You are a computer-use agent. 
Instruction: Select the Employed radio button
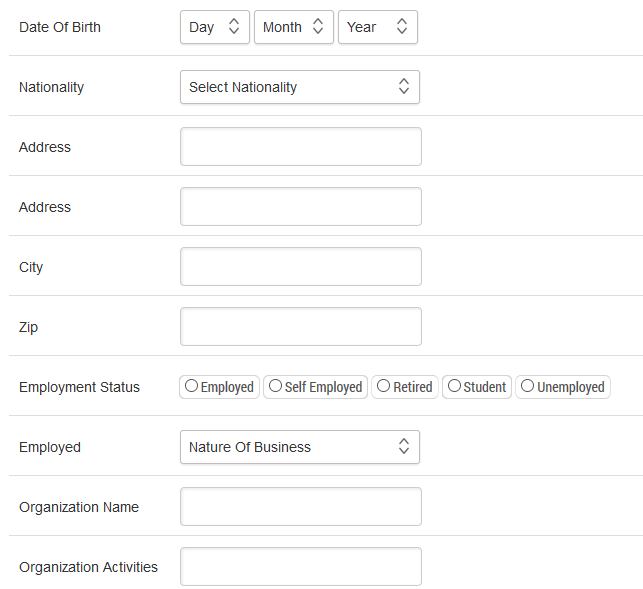pyautogui.click(x=191, y=386)
